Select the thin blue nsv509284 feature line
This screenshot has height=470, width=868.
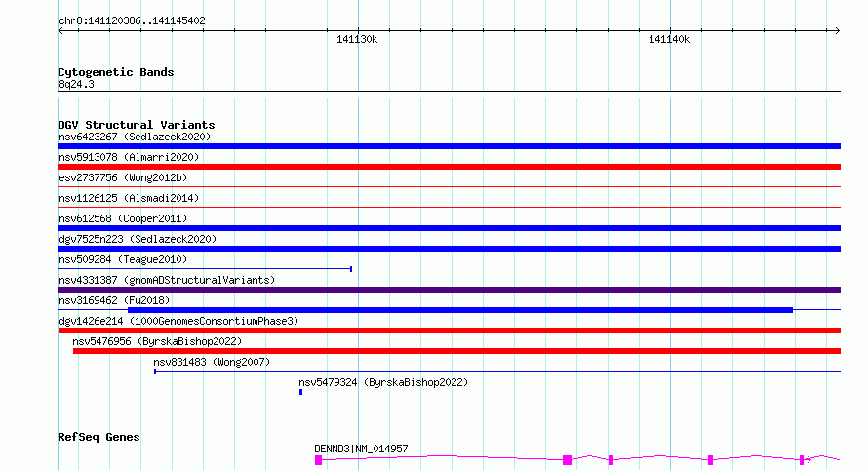(205, 269)
